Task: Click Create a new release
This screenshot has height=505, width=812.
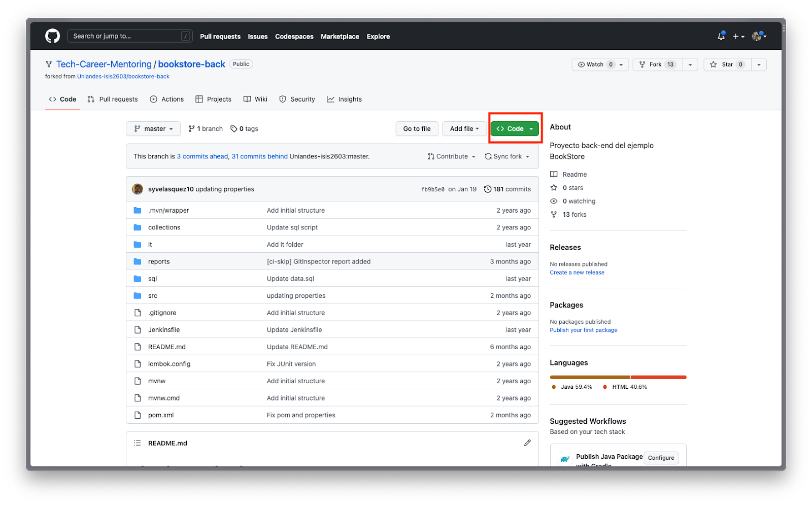Action: [x=577, y=273]
